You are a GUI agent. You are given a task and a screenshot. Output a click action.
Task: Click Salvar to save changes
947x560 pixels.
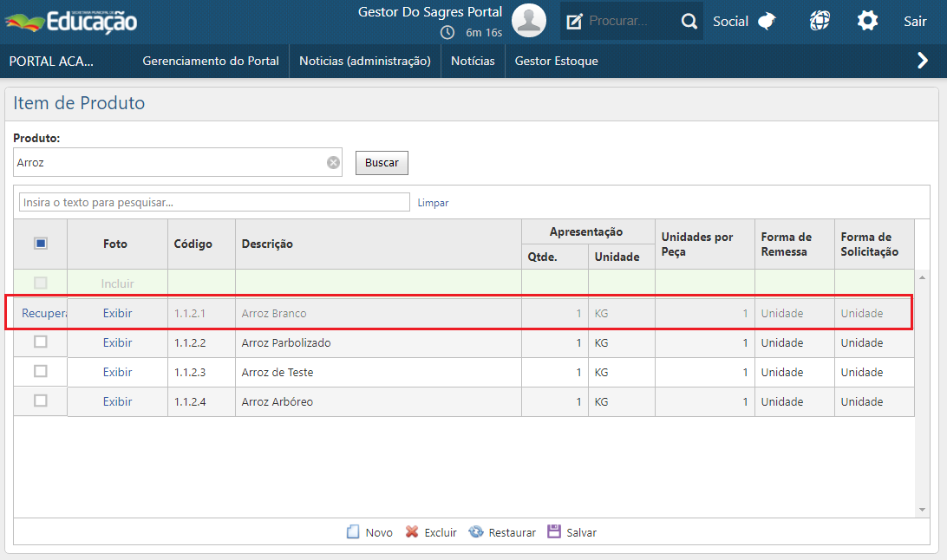pyautogui.click(x=571, y=532)
